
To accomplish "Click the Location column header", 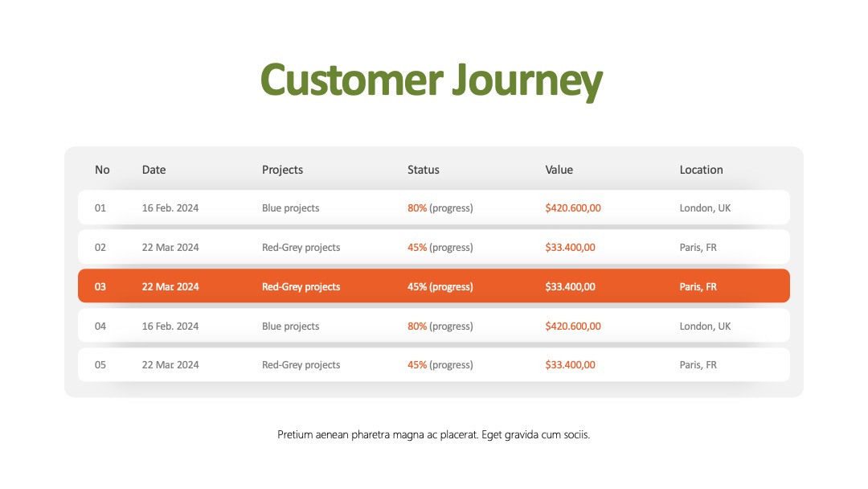I will (702, 170).
